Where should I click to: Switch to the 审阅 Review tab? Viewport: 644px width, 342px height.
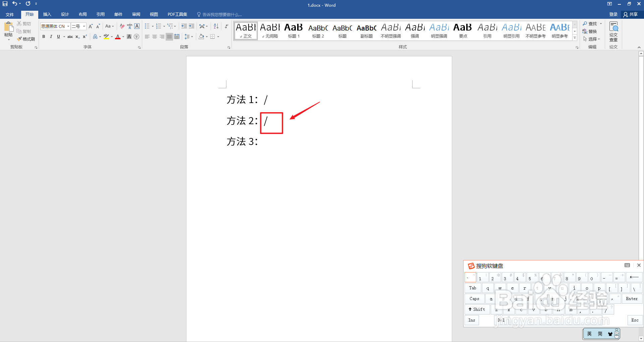136,14
